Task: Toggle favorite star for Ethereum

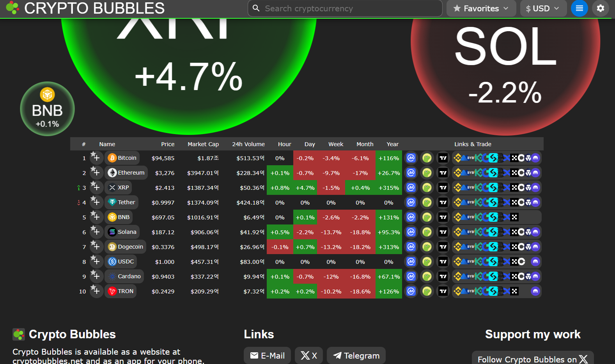Action: pos(96,173)
